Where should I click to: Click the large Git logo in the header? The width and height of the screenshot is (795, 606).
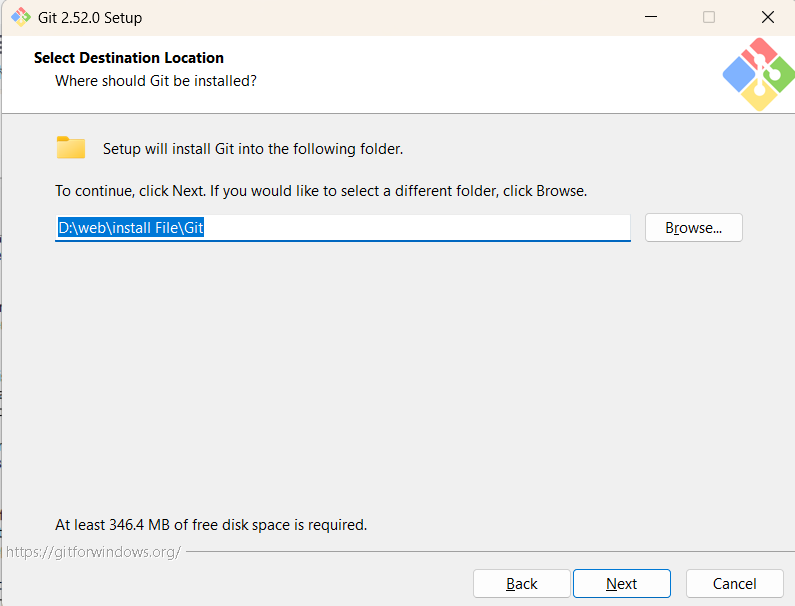point(758,75)
